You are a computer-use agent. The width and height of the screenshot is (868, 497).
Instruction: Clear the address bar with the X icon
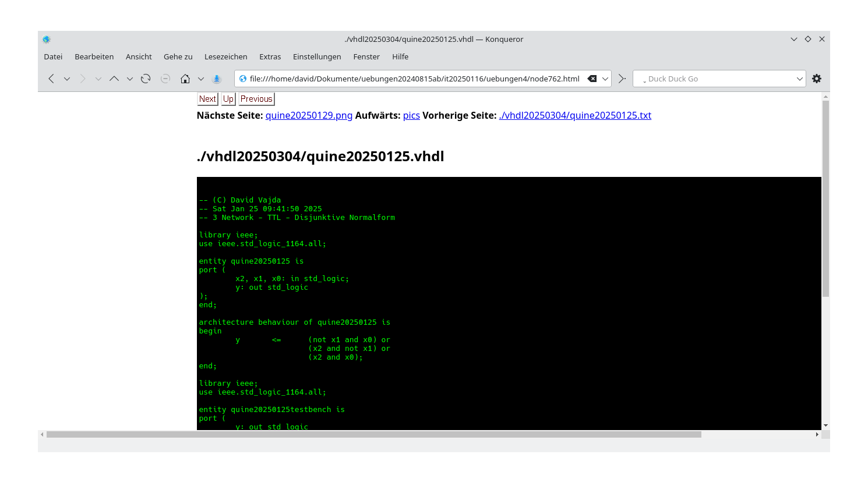[x=592, y=78]
